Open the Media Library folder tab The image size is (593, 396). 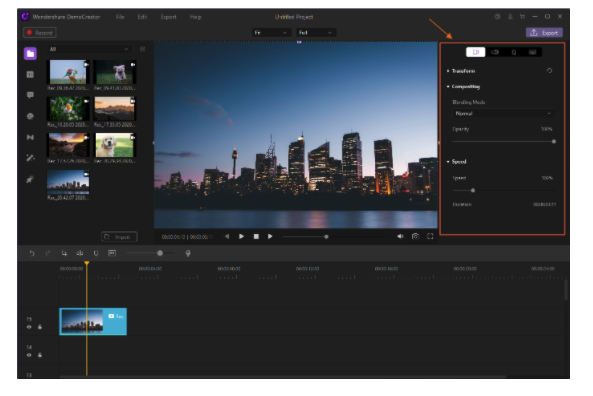pos(30,53)
